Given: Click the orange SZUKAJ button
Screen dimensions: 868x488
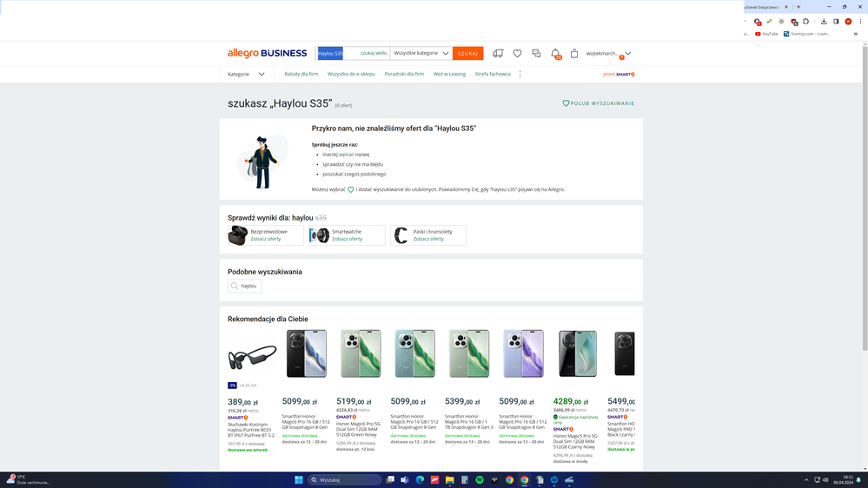Looking at the screenshot, I should [x=467, y=53].
